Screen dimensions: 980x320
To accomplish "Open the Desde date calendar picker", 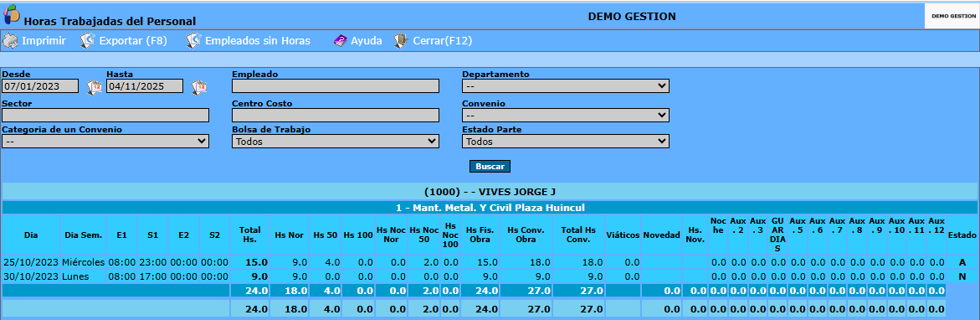I will click(x=94, y=87).
